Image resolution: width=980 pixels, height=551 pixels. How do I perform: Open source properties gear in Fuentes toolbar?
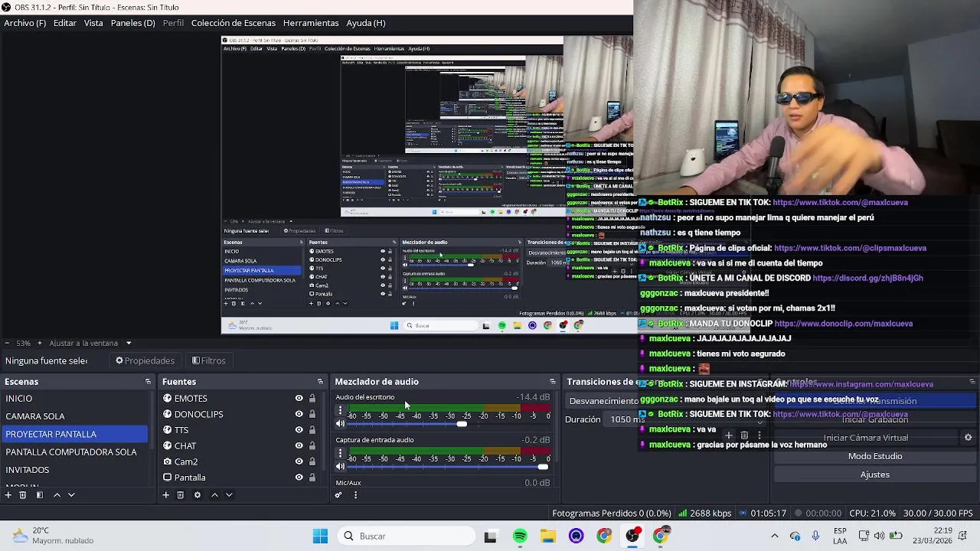[198, 495]
